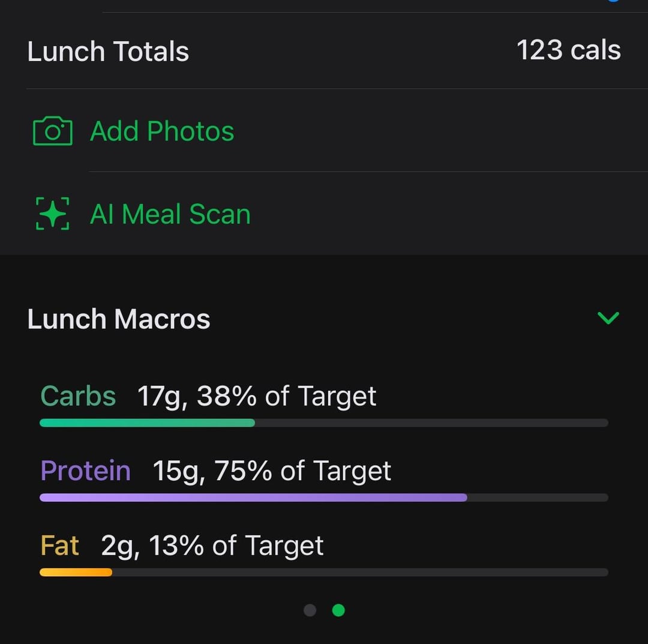Screen dimensions: 648x644
Task: Tap the "2g, 13% of Target" text
Action: point(212,546)
